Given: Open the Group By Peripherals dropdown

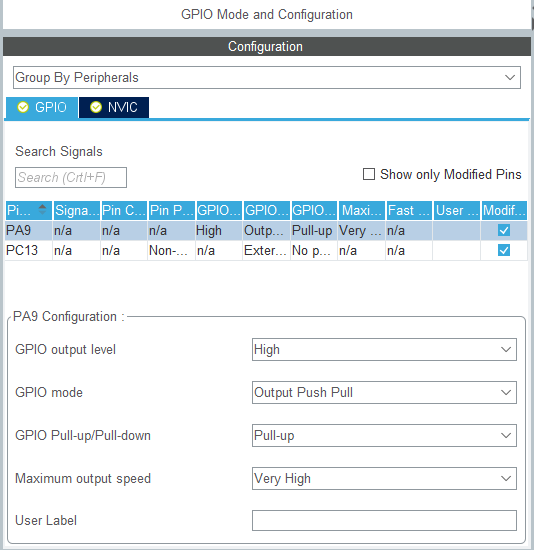Looking at the screenshot, I should point(267,78).
